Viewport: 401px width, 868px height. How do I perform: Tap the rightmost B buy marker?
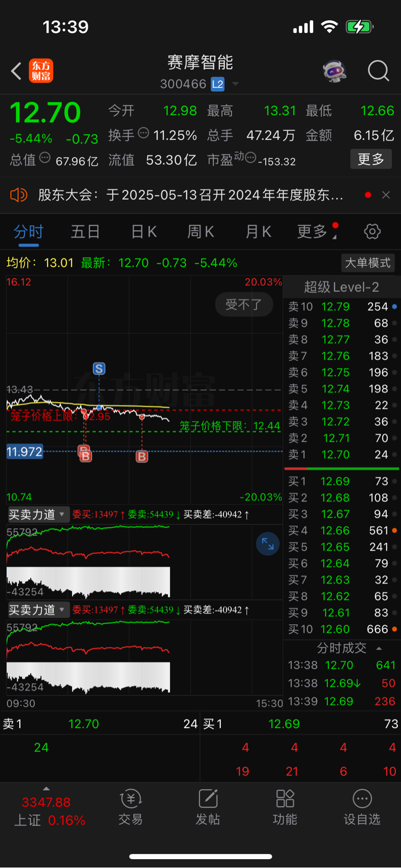[141, 457]
